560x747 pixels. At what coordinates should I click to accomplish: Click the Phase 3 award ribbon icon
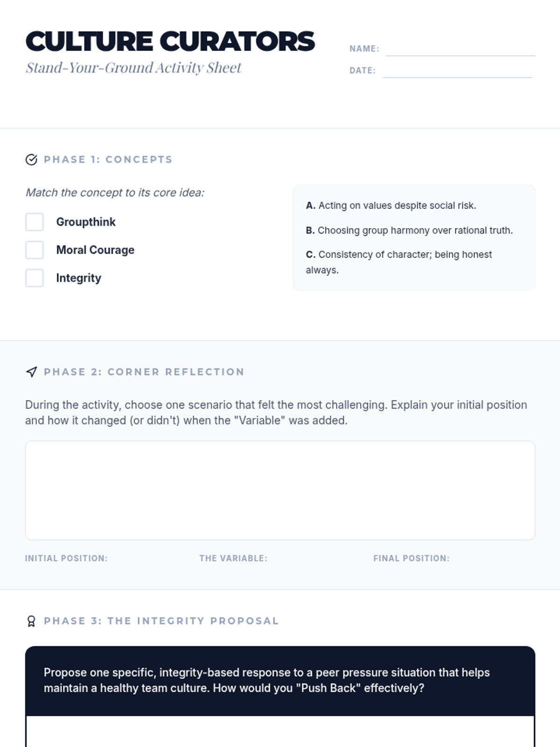31,621
